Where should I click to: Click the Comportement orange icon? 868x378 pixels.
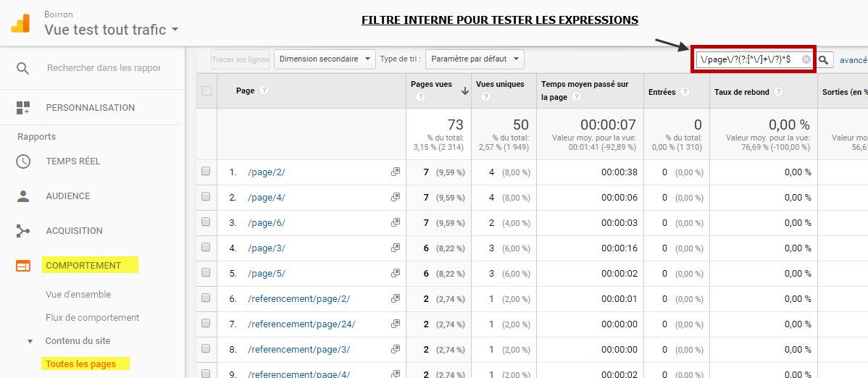tap(23, 266)
